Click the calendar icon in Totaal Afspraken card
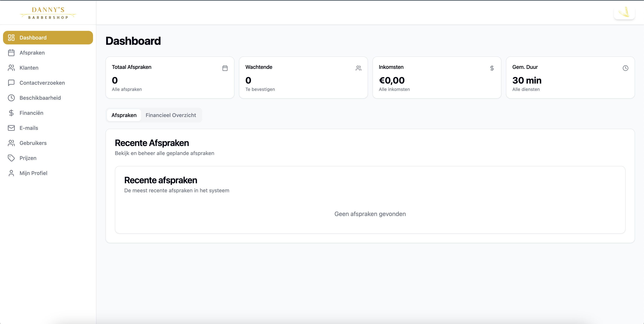 pyautogui.click(x=225, y=68)
